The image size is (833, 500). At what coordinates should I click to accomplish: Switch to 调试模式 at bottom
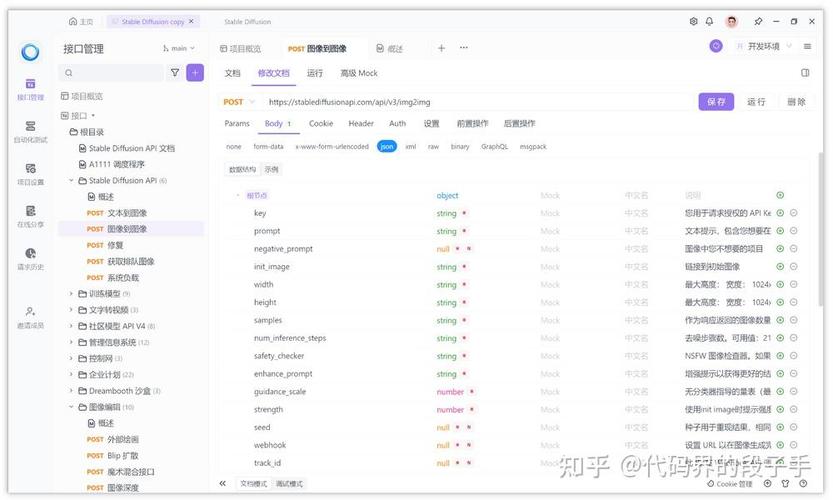tap(289, 484)
